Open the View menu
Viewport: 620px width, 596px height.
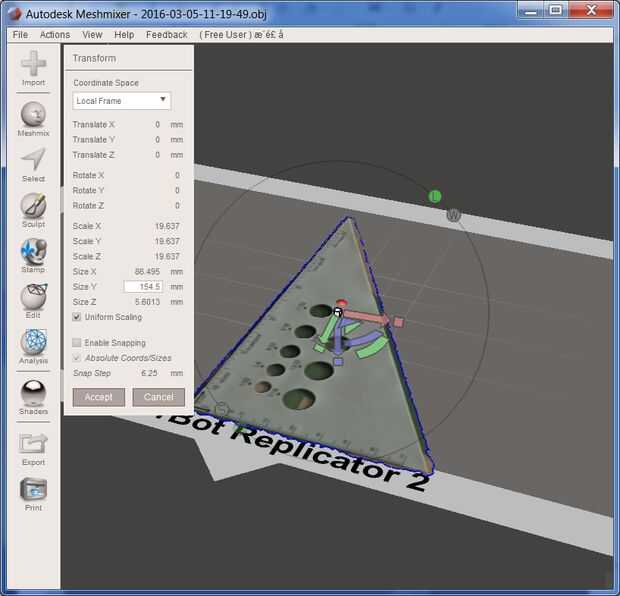(92, 35)
